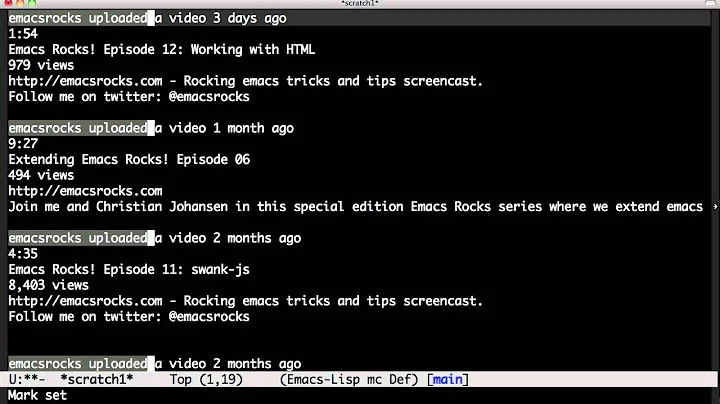
Task: Click "a video 1 month ago" text
Action: pos(225,128)
